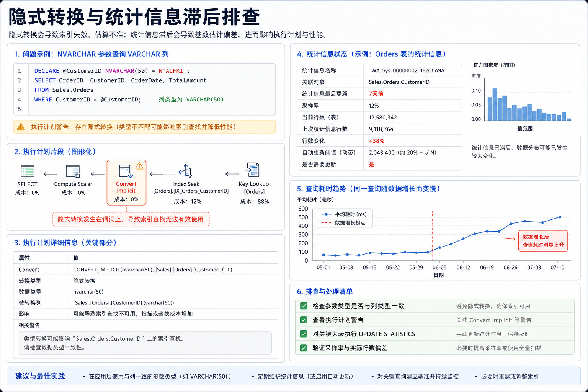
Task: Click section heading 1. 问题示例
Action: (91, 54)
